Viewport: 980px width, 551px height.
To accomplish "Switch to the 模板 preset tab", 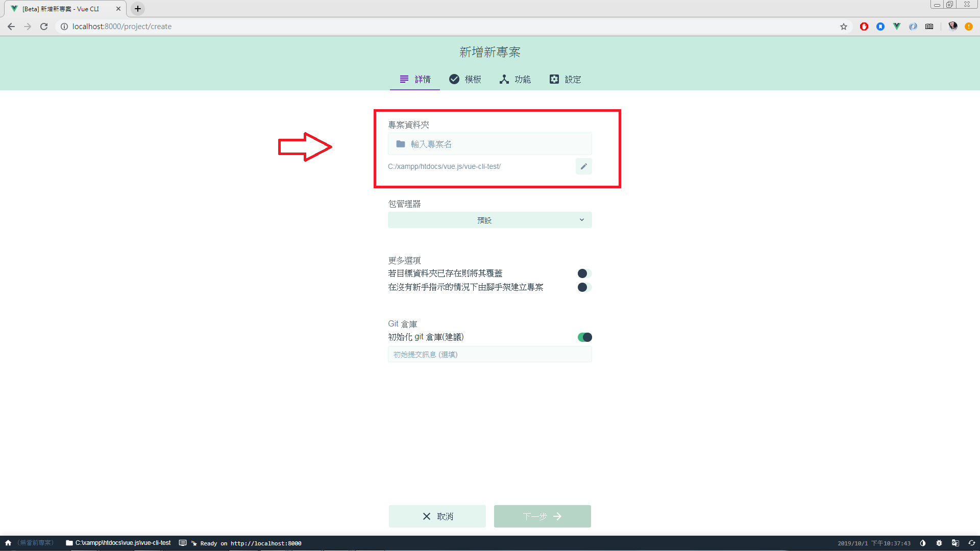I will pos(465,79).
